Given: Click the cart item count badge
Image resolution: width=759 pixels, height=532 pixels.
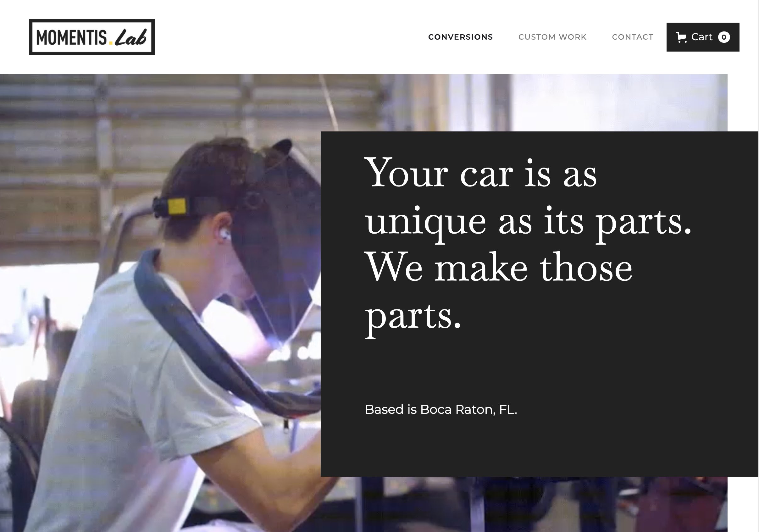Looking at the screenshot, I should pyautogui.click(x=724, y=37).
